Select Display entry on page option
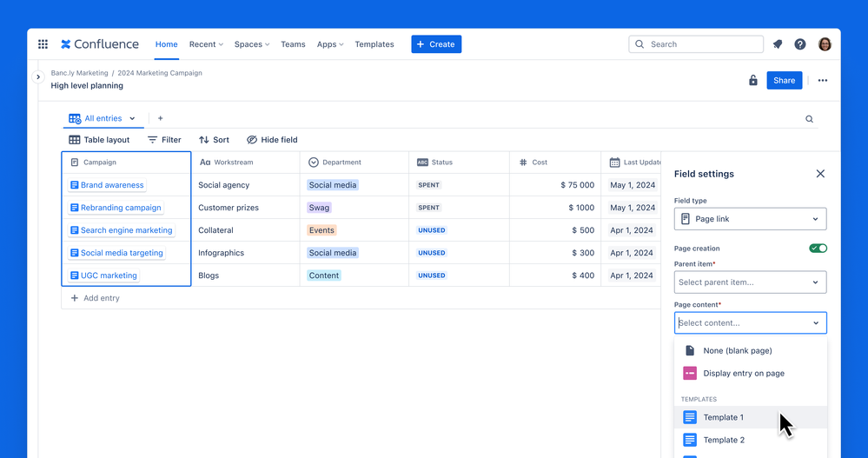Screen dimensions: 868x458 (x=751, y=374)
